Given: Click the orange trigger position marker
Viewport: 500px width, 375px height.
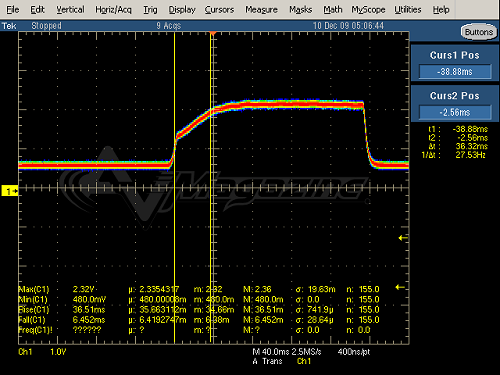Looking at the screenshot, I should (x=213, y=33).
